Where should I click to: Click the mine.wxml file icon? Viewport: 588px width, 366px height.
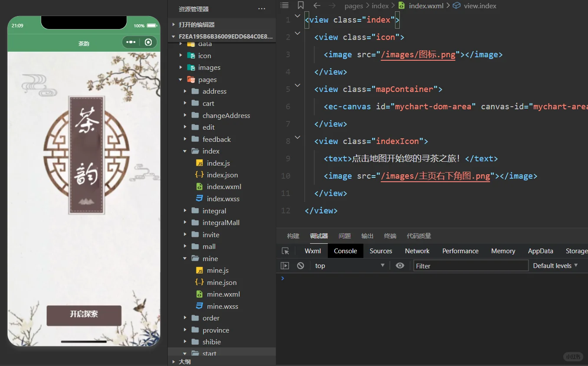[x=199, y=294]
